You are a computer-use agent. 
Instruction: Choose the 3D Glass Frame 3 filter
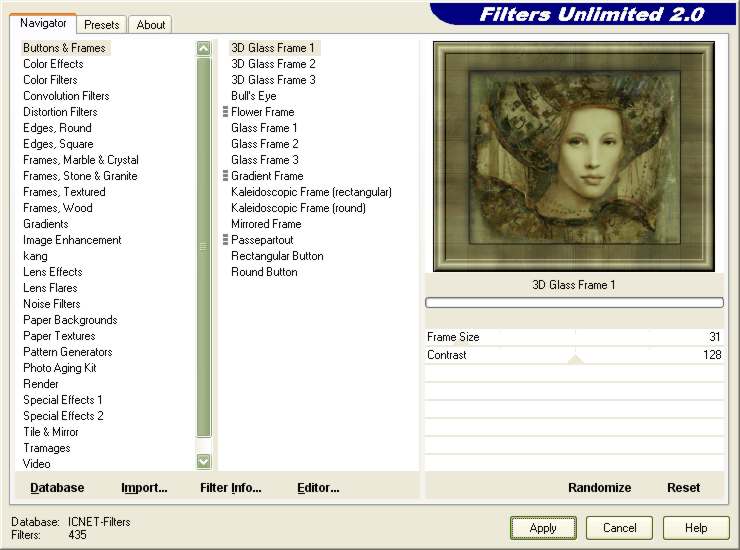point(273,80)
